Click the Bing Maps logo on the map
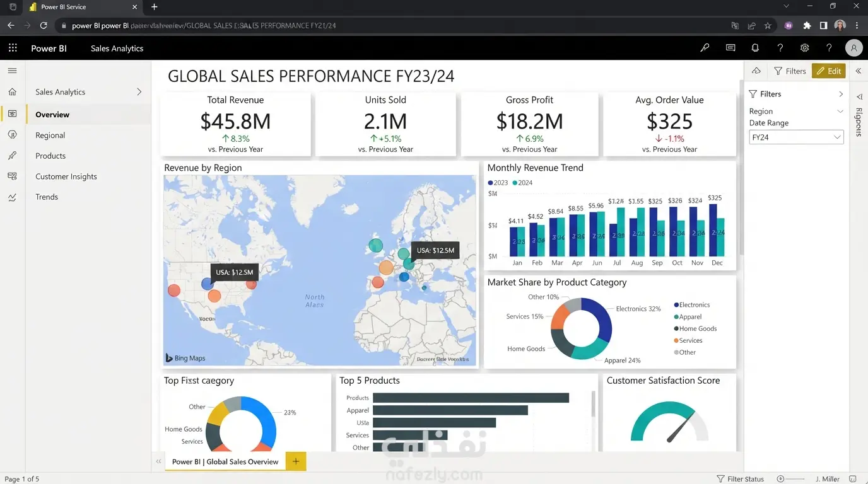The height and width of the screenshot is (484, 868). pos(185,358)
